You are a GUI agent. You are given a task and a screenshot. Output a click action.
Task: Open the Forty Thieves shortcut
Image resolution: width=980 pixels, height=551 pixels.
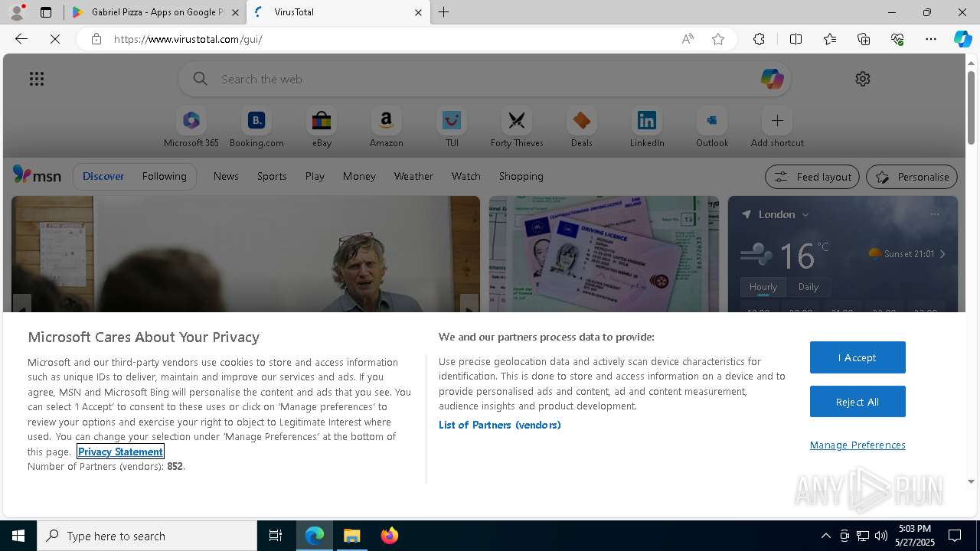517,127
